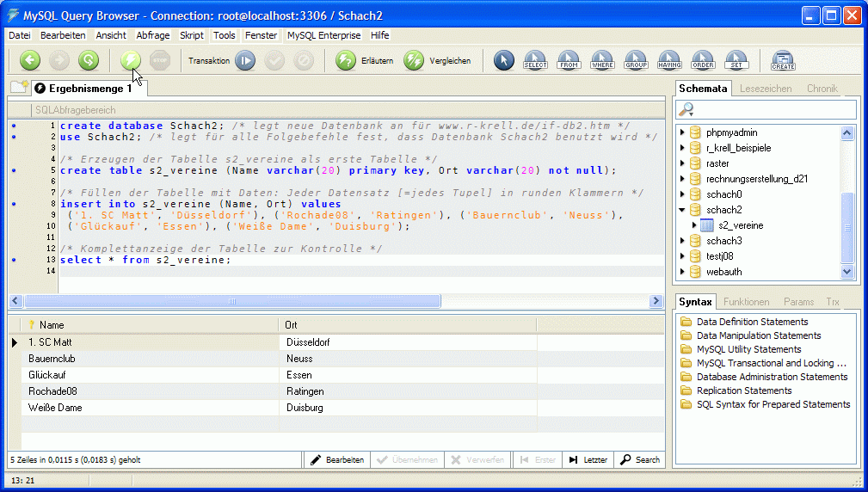Switch to the Lesezeichen tab
Viewport: 868px width, 492px height.
coord(766,89)
